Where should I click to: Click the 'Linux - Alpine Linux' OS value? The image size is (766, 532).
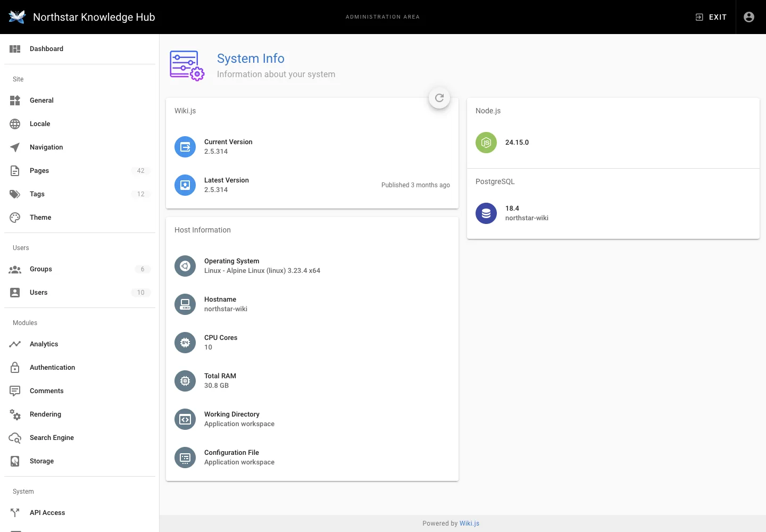tap(262, 271)
